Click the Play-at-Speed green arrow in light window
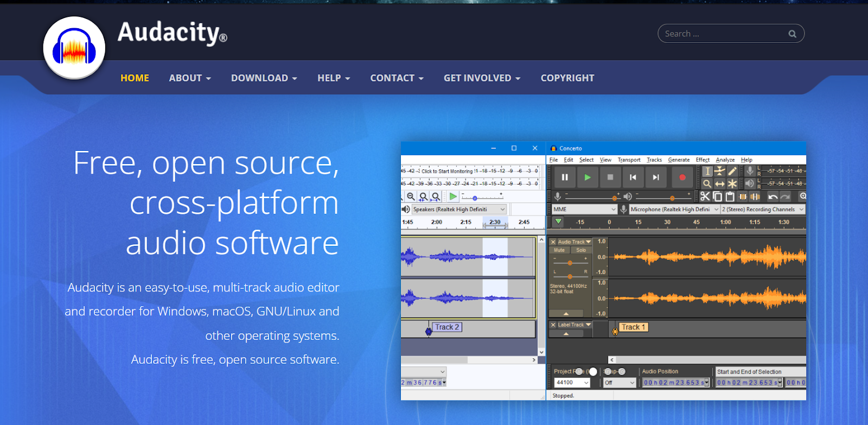Image resolution: width=868 pixels, height=425 pixels. click(x=453, y=196)
